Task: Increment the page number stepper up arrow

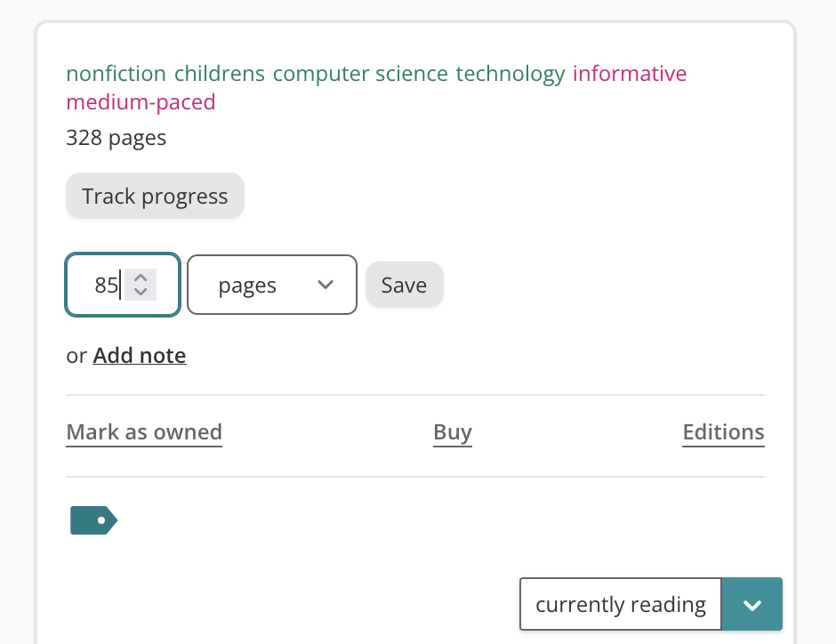Action: (140, 278)
